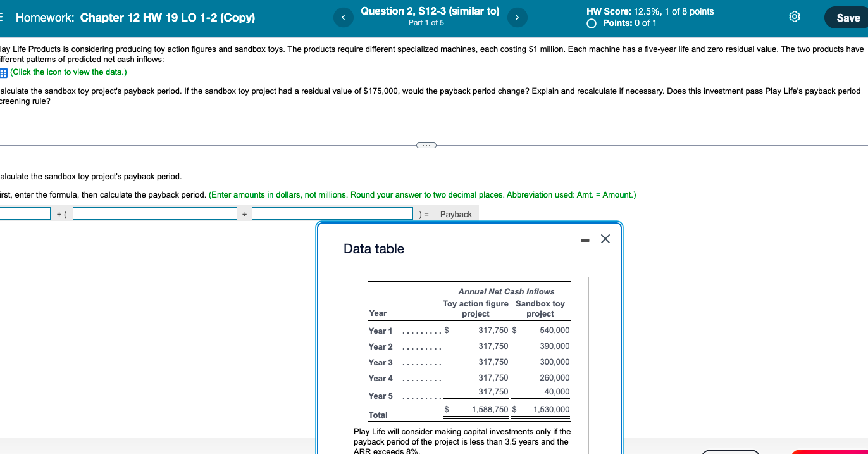Select toy action figure total 1,588,750

[490, 410]
